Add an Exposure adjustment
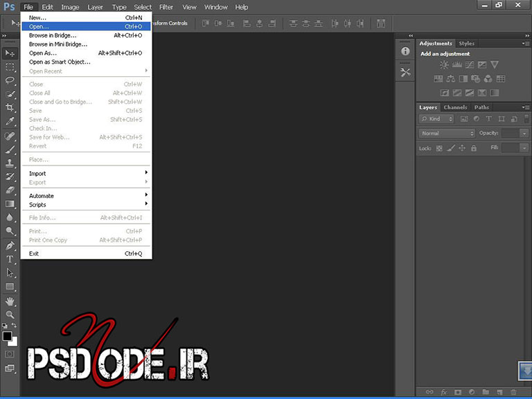The width and height of the screenshot is (532, 399). coord(482,65)
